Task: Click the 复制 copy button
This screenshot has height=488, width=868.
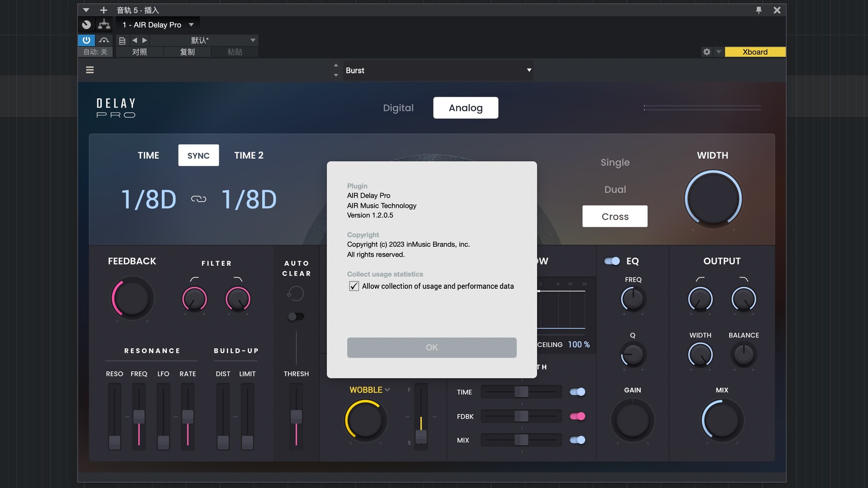Action: click(x=187, y=52)
